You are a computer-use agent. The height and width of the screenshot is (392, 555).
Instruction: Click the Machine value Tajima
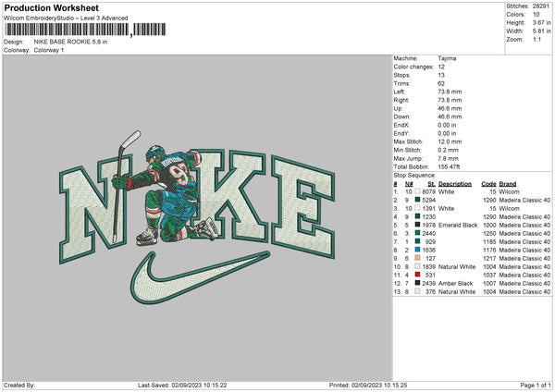[x=447, y=58]
